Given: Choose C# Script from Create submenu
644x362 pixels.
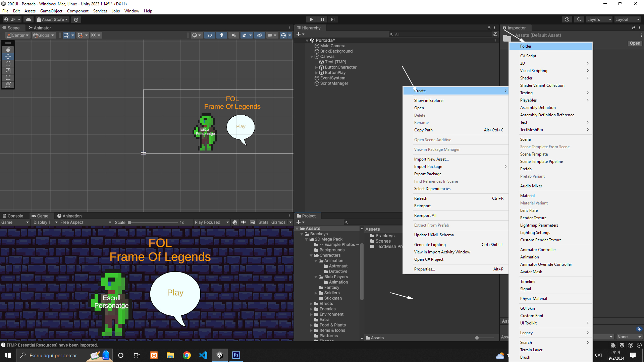Looking at the screenshot, I should point(528,56).
